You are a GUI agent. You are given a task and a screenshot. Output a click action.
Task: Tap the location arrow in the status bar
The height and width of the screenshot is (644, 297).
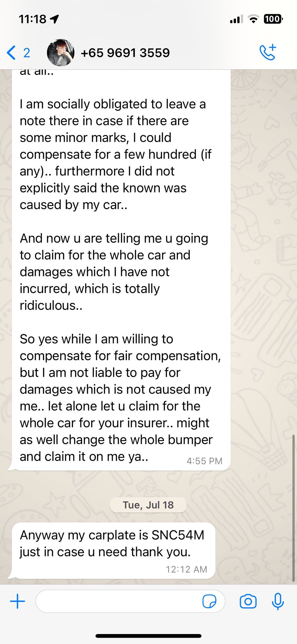(54, 19)
